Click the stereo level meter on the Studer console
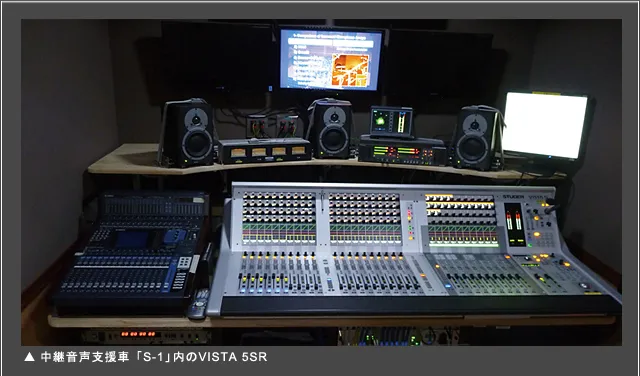 514,224
